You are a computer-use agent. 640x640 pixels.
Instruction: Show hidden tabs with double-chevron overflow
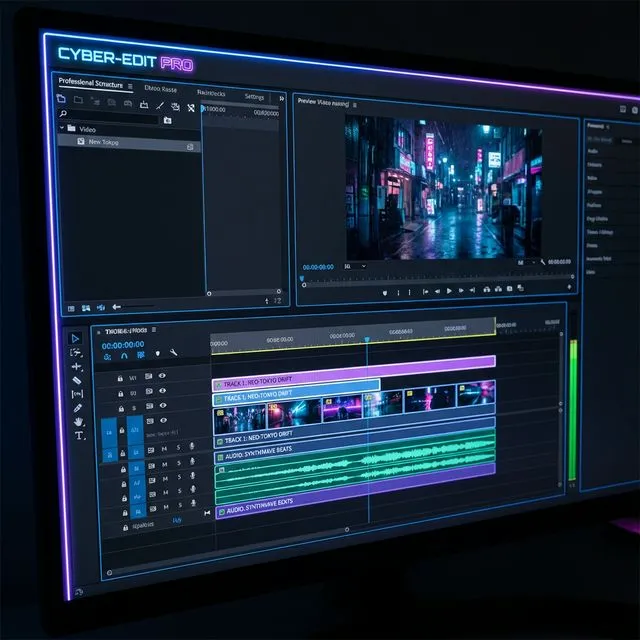[x=282, y=98]
